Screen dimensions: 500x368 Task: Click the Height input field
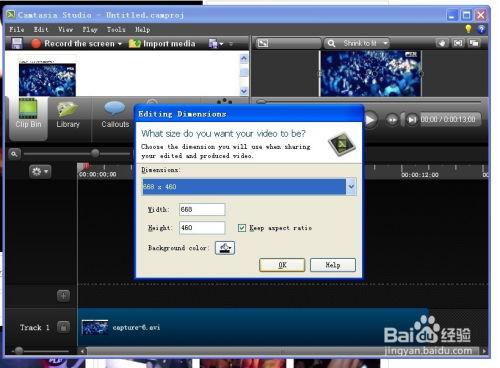tap(202, 228)
